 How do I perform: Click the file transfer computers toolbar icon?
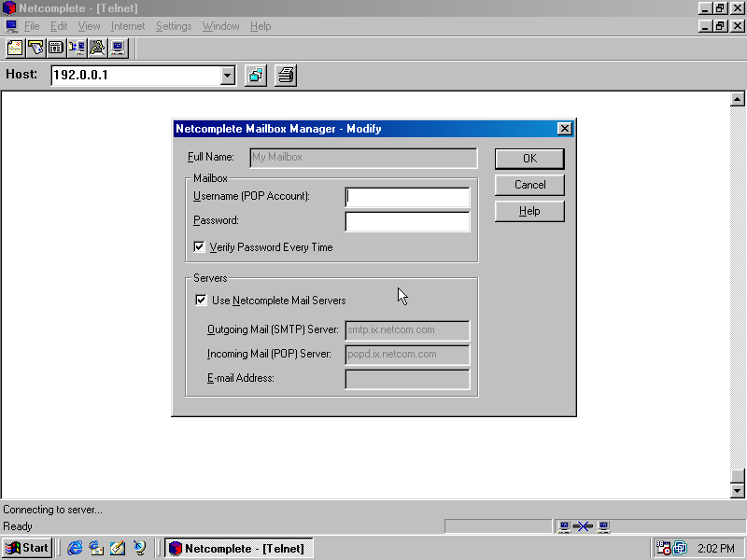point(77,48)
